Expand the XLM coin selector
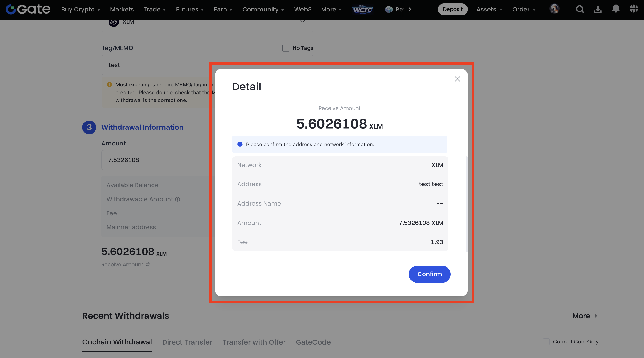This screenshot has height=358, width=644. (x=302, y=22)
